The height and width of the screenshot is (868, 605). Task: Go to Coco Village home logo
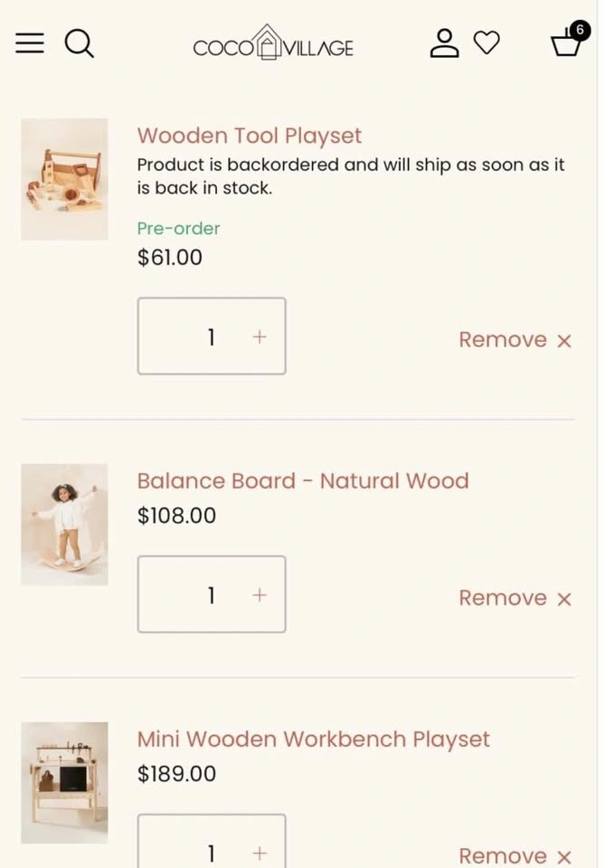273,43
